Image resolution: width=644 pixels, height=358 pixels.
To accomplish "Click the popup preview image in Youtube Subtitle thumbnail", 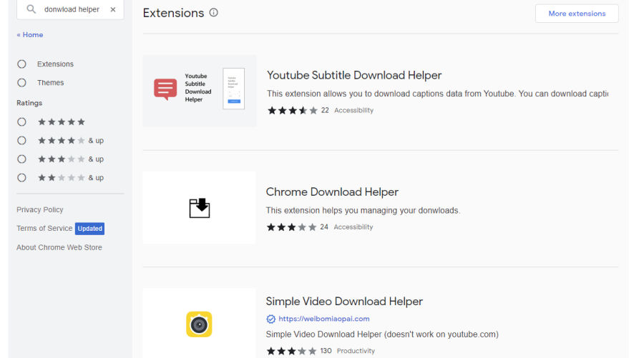I will [234, 89].
